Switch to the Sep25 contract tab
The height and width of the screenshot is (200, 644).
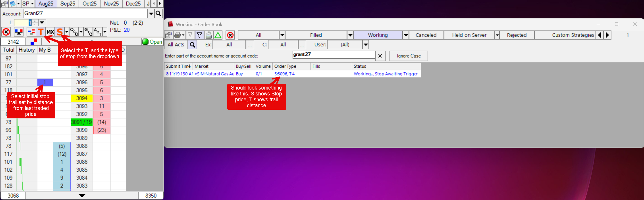tap(67, 4)
